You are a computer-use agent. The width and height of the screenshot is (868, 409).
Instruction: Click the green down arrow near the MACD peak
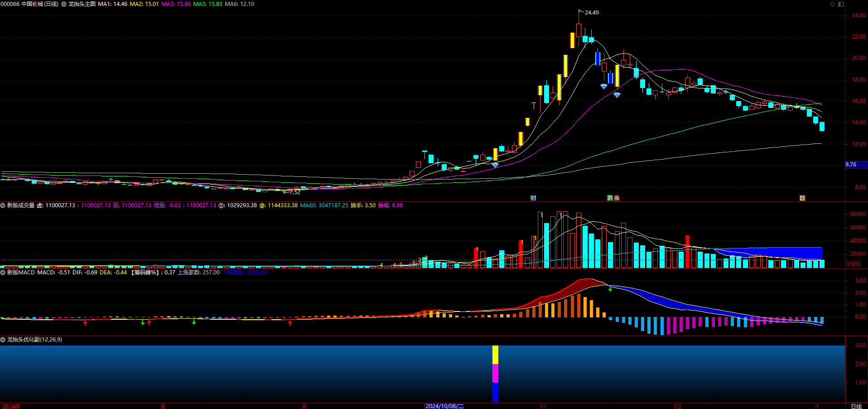pos(610,289)
